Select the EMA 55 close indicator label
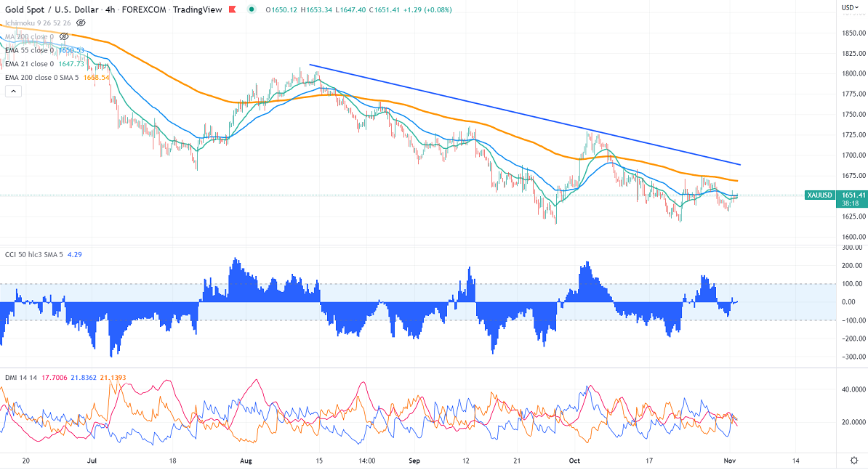This screenshot has width=868, height=470. (29, 50)
